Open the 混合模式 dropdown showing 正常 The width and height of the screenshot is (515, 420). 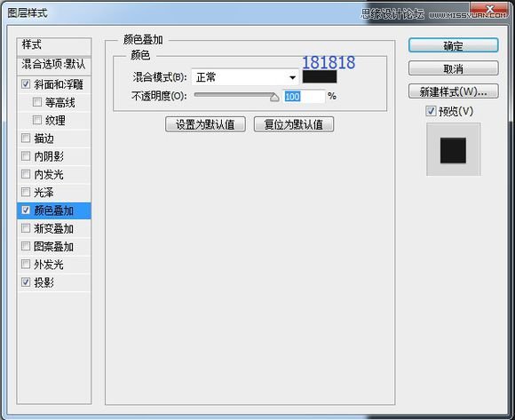(245, 77)
